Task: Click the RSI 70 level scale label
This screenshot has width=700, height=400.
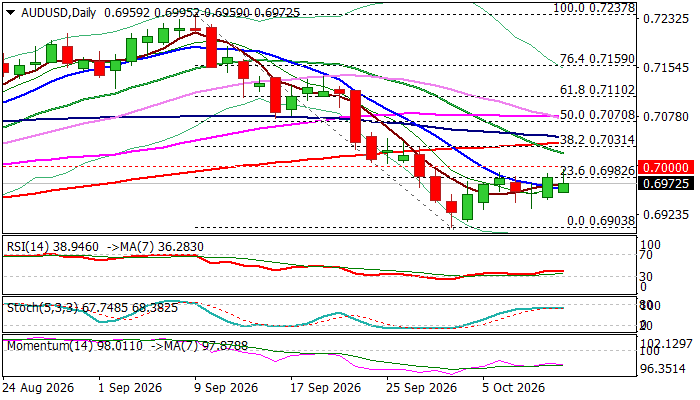Action: pyautogui.click(x=646, y=255)
